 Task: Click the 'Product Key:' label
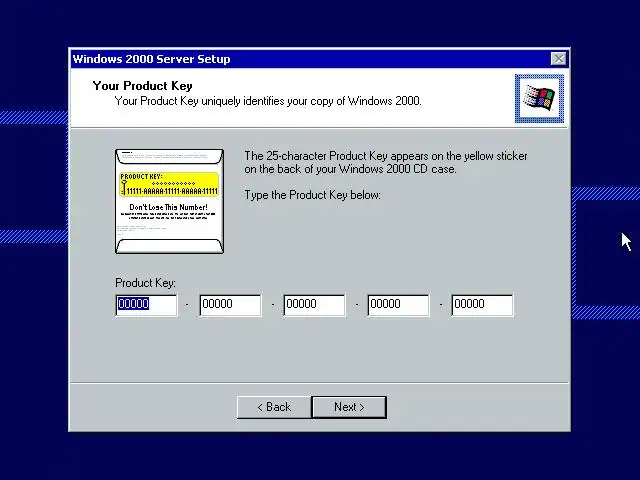tap(145, 282)
